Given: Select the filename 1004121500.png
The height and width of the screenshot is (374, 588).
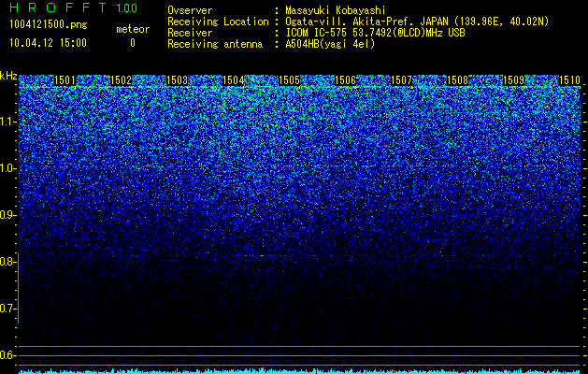Looking at the screenshot, I should click(48, 24).
